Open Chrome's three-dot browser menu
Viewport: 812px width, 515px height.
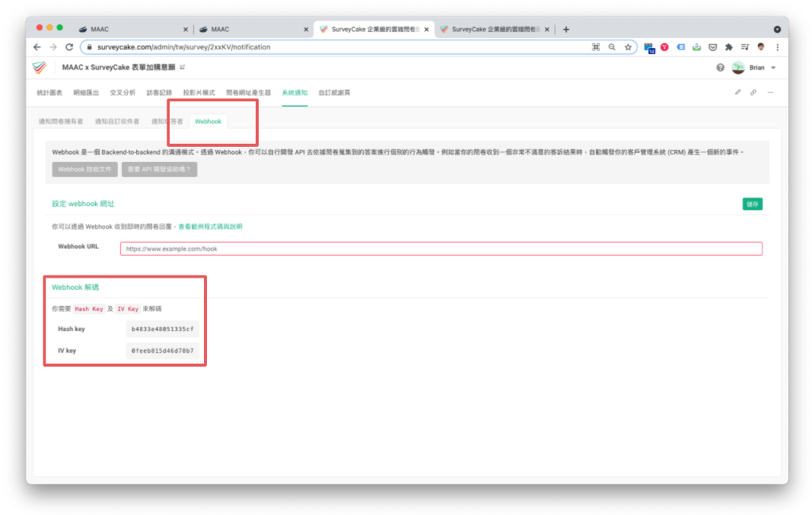(x=778, y=46)
